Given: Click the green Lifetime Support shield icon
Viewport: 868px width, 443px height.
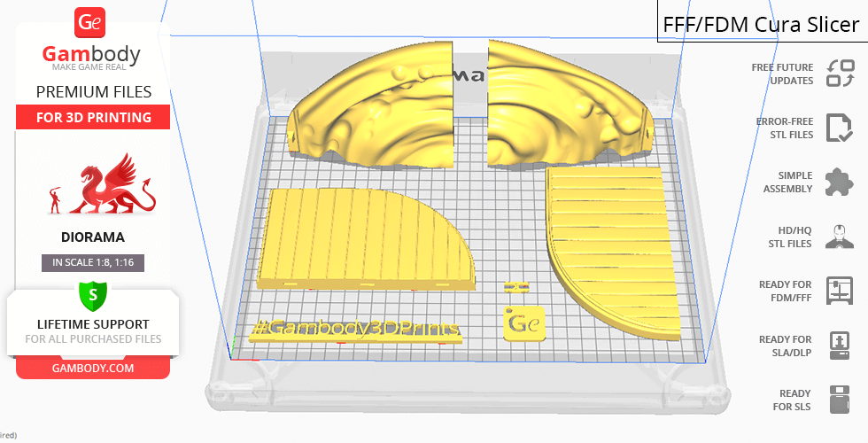Looking at the screenshot, I should [92, 293].
